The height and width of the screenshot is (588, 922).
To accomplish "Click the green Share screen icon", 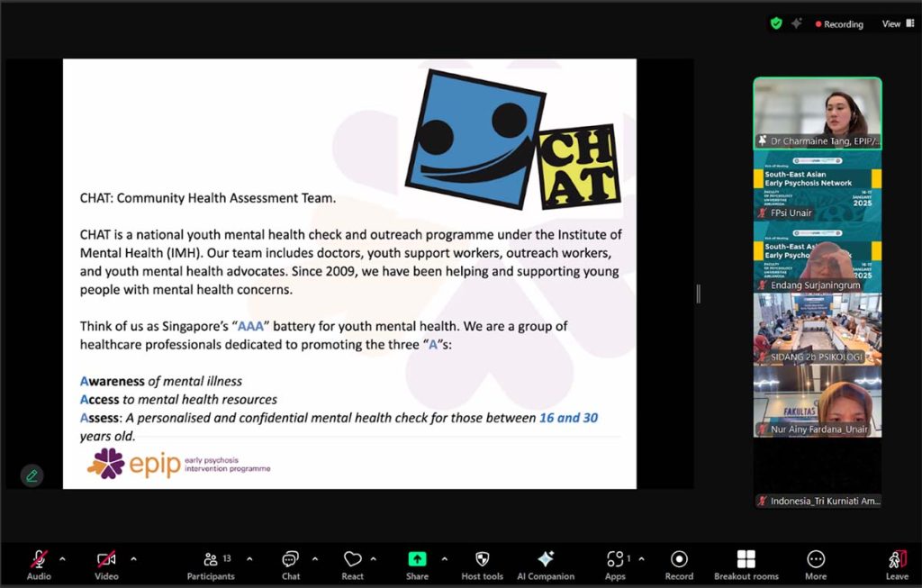I will click(417, 559).
